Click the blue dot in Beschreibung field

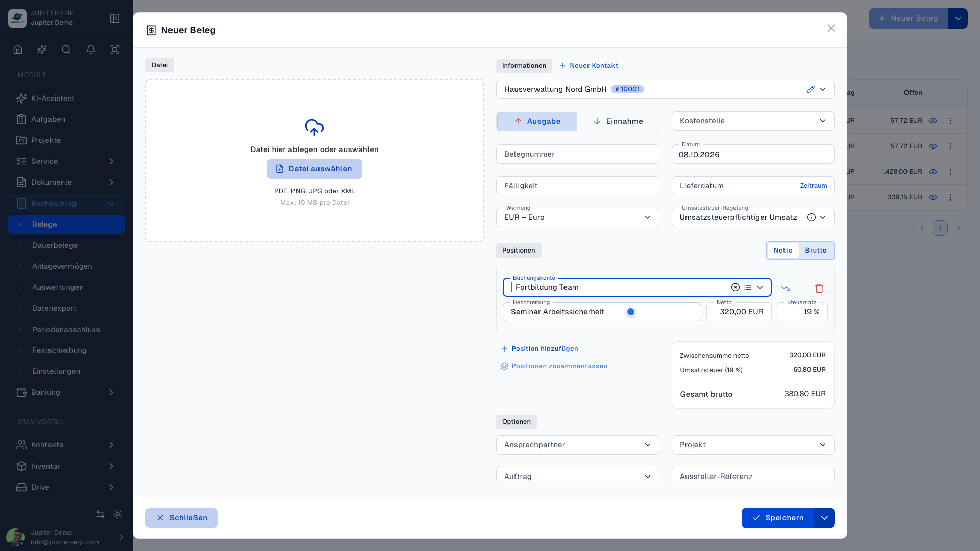(631, 312)
